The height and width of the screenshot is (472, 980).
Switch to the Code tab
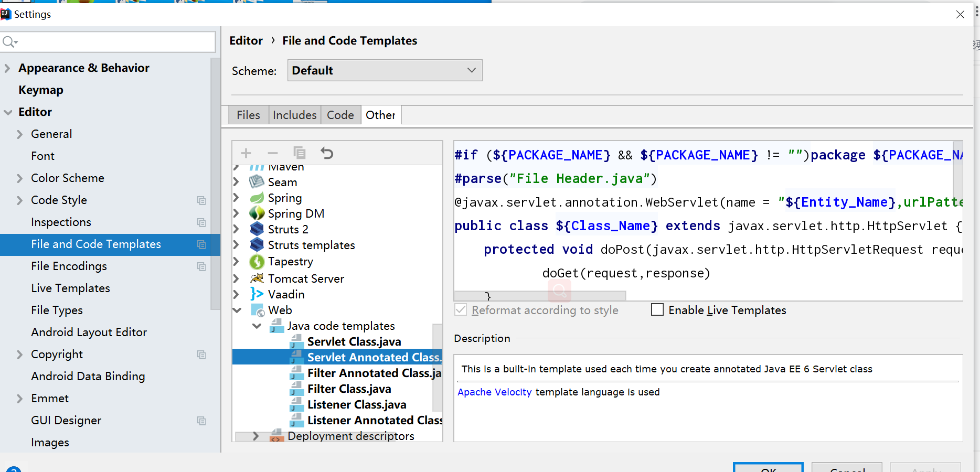pyautogui.click(x=340, y=115)
